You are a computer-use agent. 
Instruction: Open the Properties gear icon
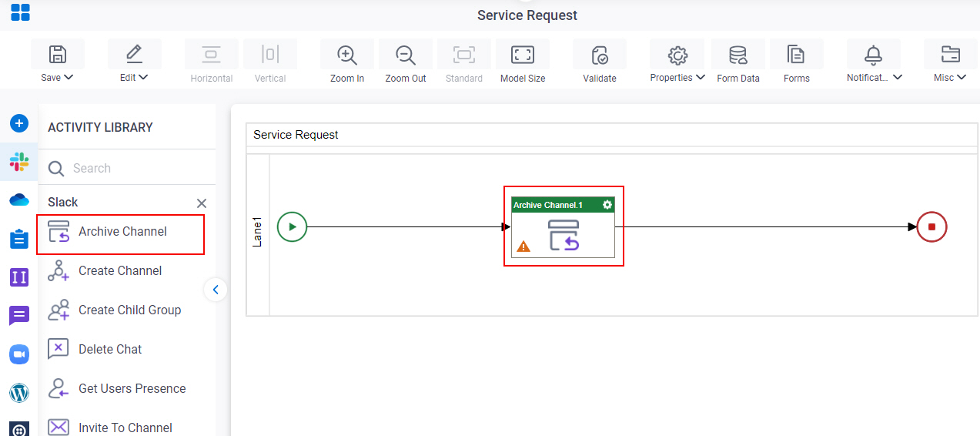[x=677, y=55]
